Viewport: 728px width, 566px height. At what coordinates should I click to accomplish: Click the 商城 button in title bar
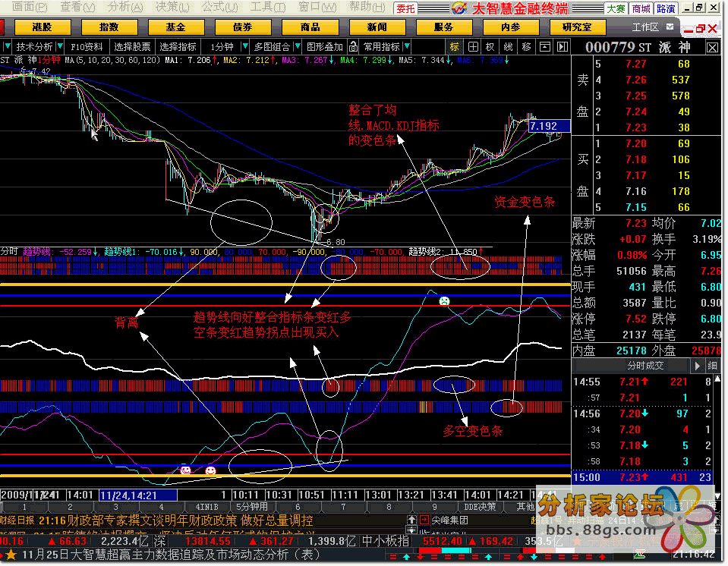click(x=641, y=8)
